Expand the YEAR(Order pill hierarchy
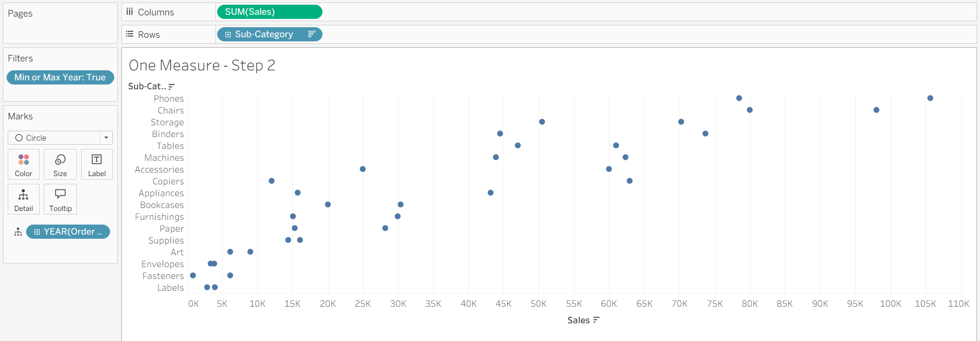This screenshot has height=341, width=980. point(37,232)
